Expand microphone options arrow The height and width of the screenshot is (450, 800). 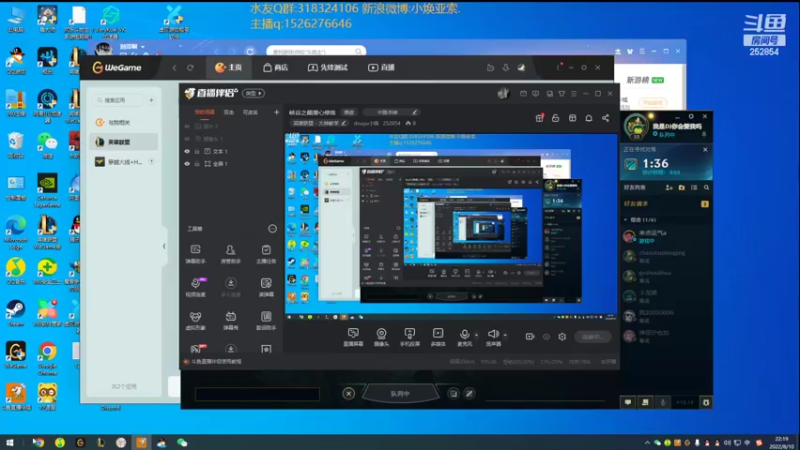[477, 335]
